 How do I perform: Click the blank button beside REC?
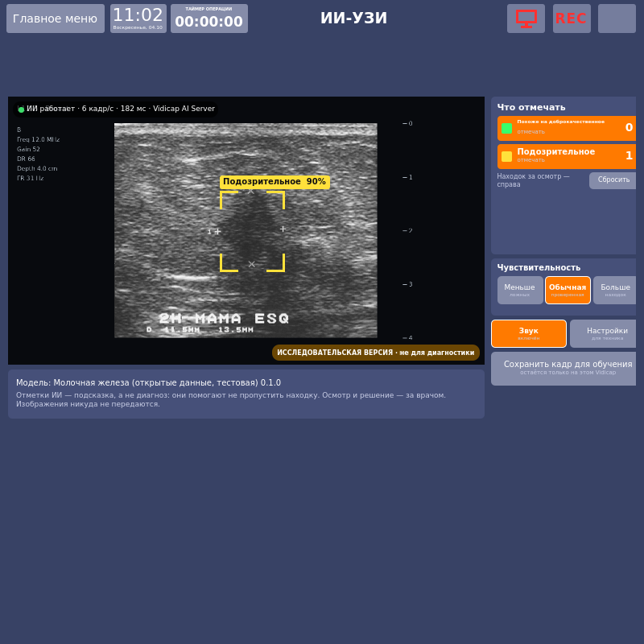617,19
